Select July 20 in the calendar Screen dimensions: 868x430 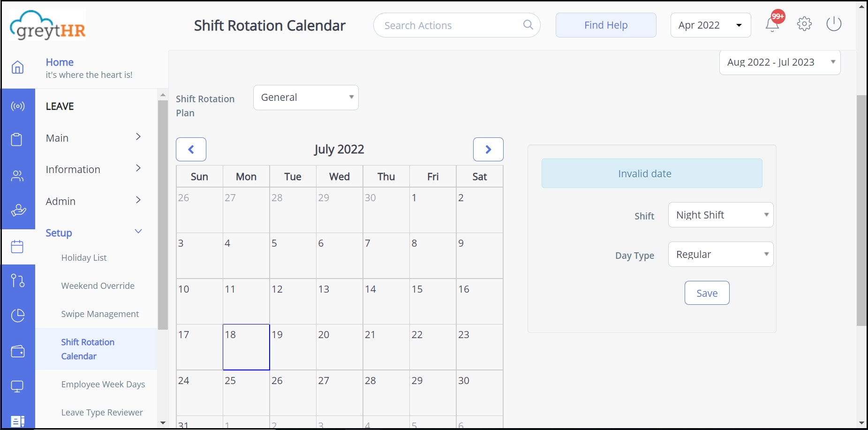click(x=340, y=347)
